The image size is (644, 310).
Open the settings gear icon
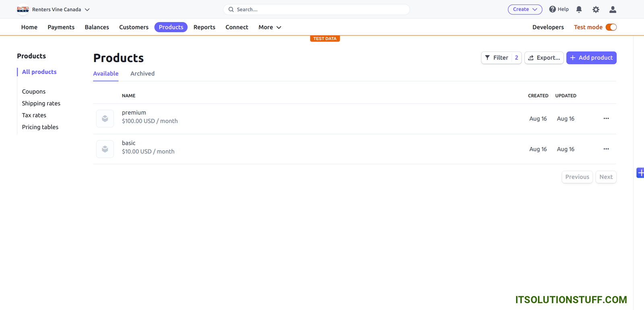(x=596, y=9)
